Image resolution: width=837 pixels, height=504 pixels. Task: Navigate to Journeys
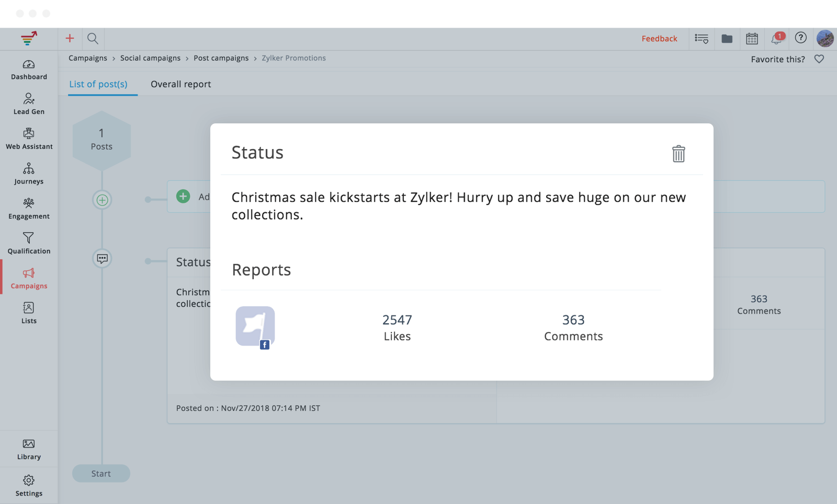pyautogui.click(x=29, y=174)
